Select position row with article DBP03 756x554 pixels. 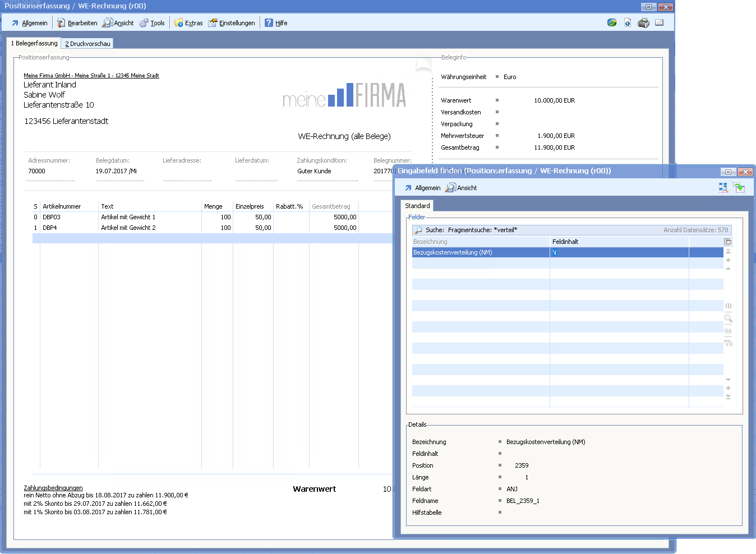52,217
